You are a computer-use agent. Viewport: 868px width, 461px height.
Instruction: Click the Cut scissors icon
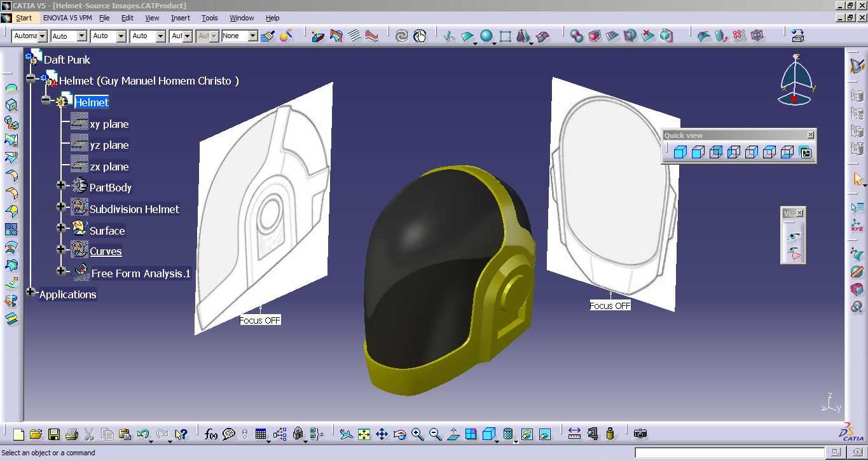pyautogui.click(x=89, y=434)
